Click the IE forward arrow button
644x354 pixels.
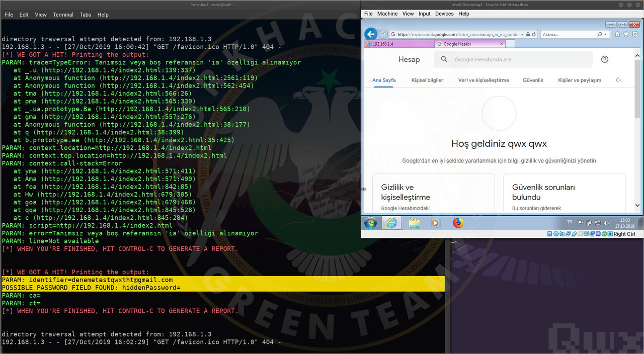(x=383, y=34)
